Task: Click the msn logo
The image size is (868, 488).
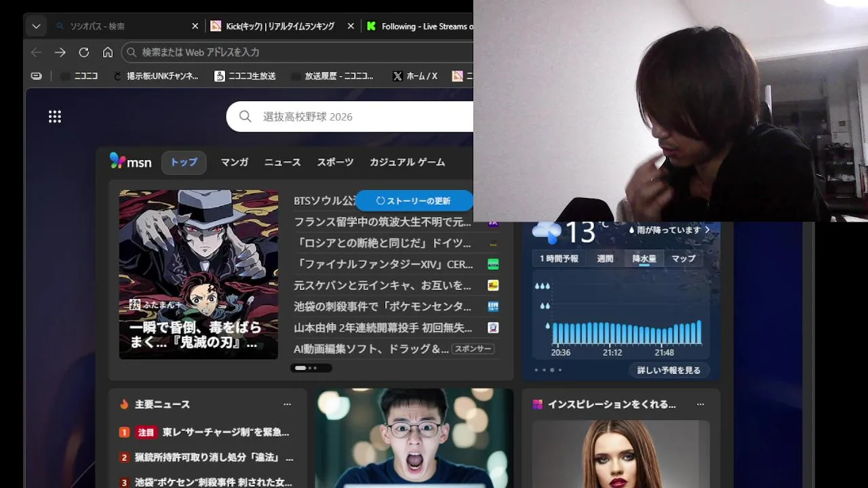Action: point(130,162)
